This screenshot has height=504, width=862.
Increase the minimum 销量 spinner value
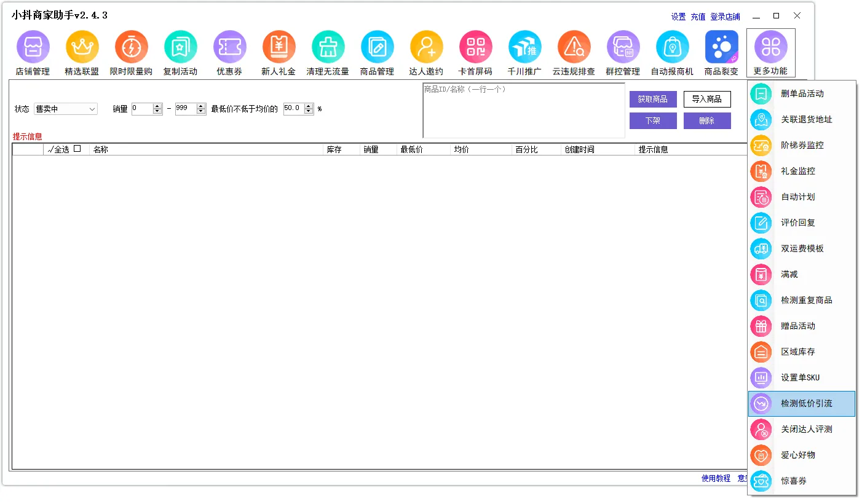tap(157, 106)
